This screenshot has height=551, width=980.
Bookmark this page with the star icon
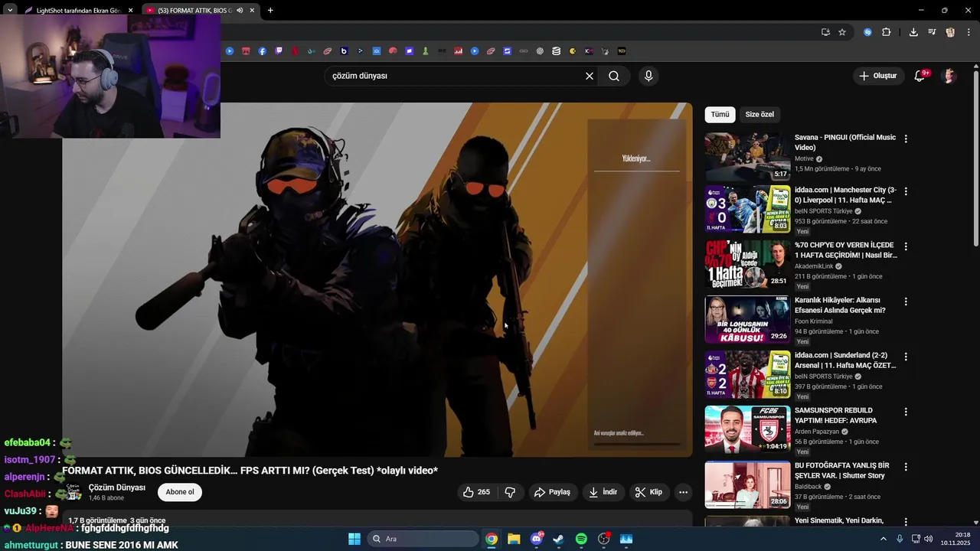tap(842, 32)
